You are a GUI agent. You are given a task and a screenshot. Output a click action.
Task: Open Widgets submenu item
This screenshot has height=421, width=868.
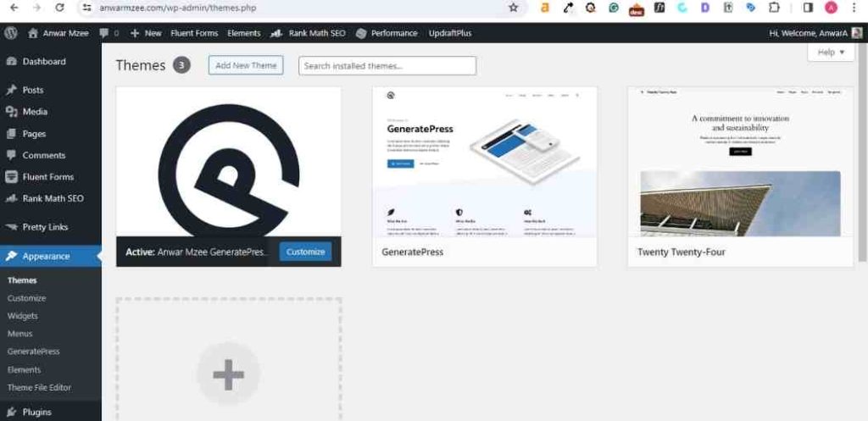[x=23, y=316]
